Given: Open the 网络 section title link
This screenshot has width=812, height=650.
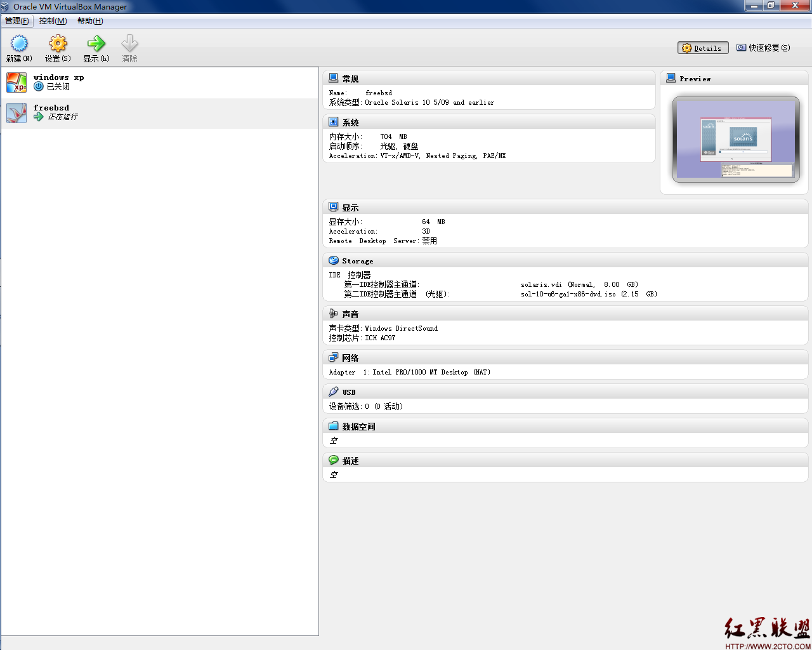Looking at the screenshot, I should click(x=350, y=358).
